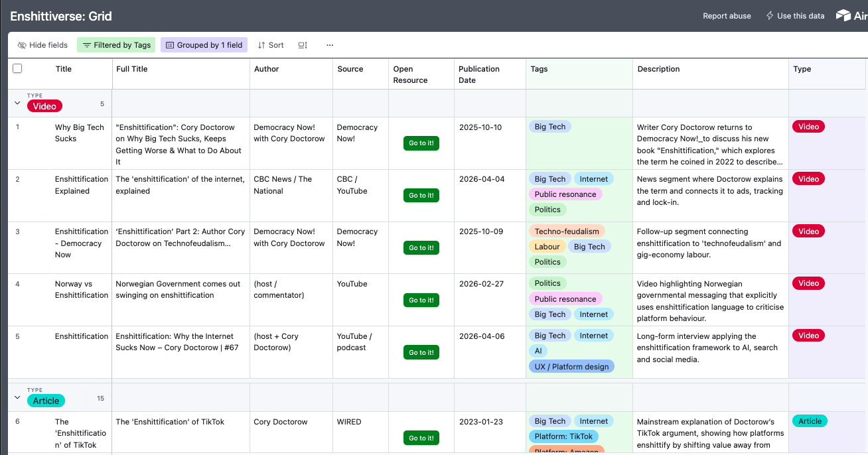Click the red Video group label pill
868x455 pixels.
44,106
